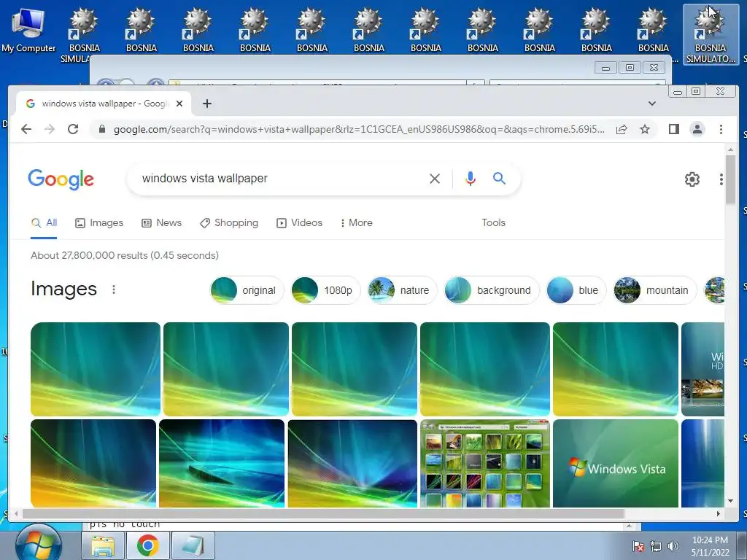Select the My Computer desktop icon
Screen dimensions: 747x560
click(x=28, y=29)
